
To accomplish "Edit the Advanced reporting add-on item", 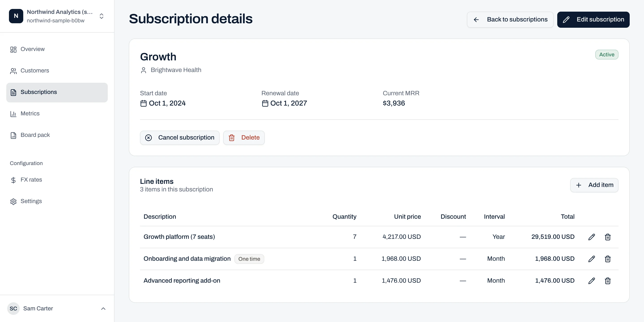I will point(591,281).
